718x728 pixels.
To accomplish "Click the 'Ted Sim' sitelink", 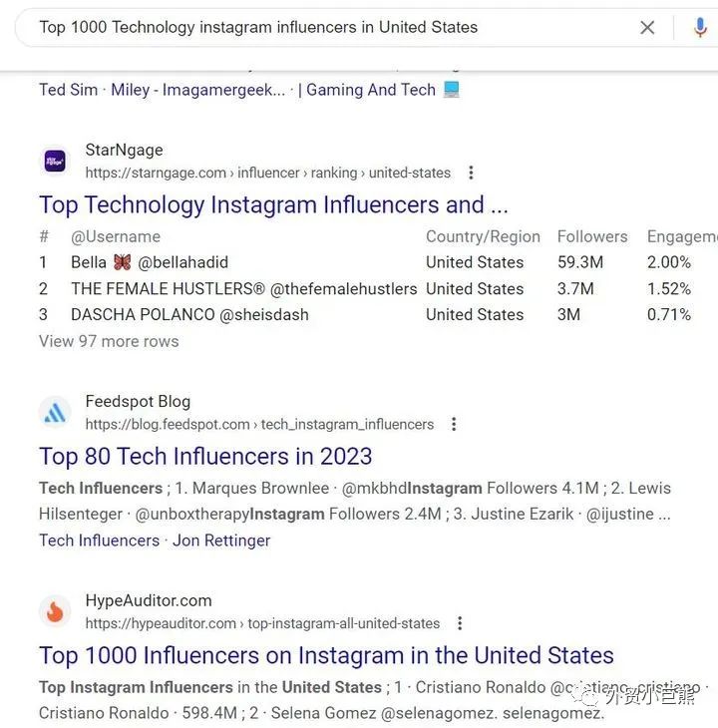I will tap(68, 90).
